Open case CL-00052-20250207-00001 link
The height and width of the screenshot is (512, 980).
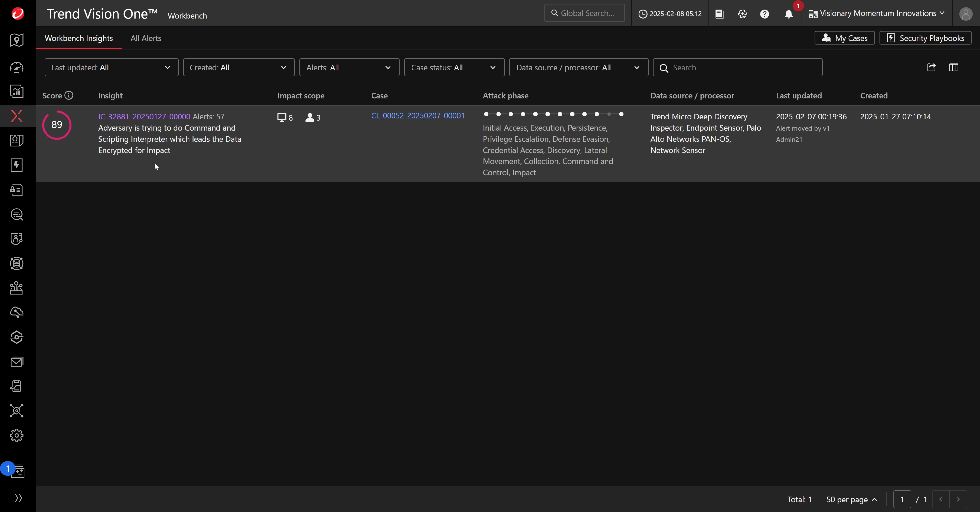coord(418,116)
